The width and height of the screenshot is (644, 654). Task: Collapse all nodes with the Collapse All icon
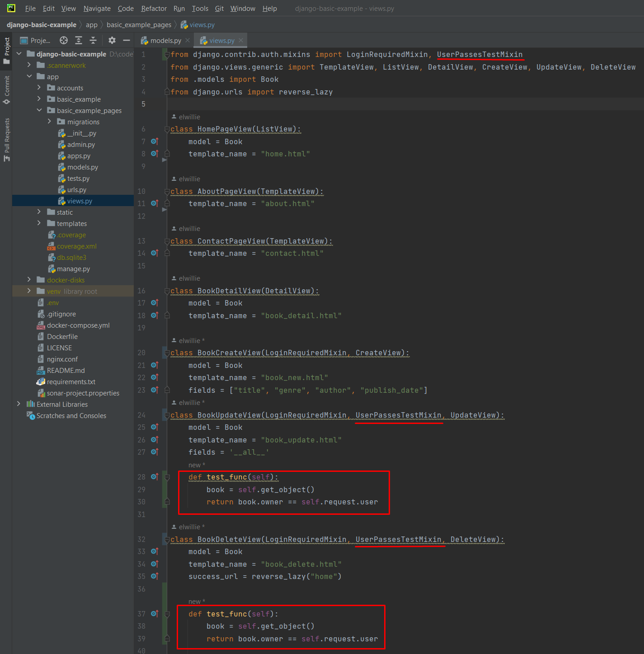pos(93,40)
